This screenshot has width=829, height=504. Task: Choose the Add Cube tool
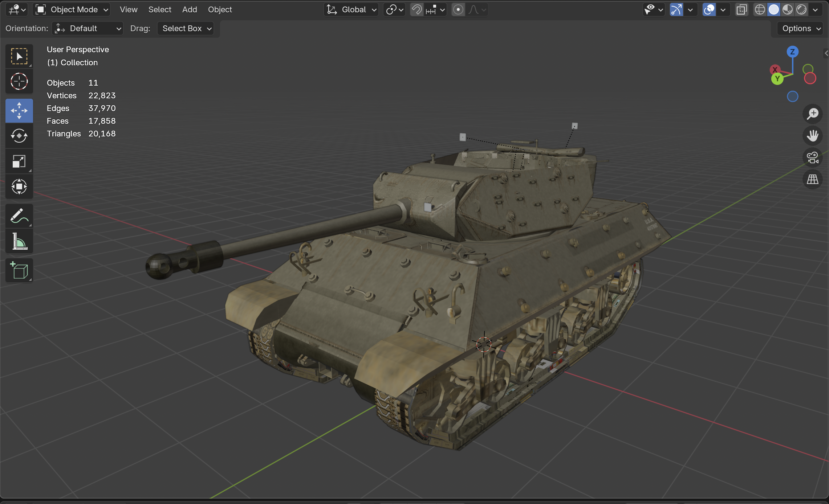19,270
